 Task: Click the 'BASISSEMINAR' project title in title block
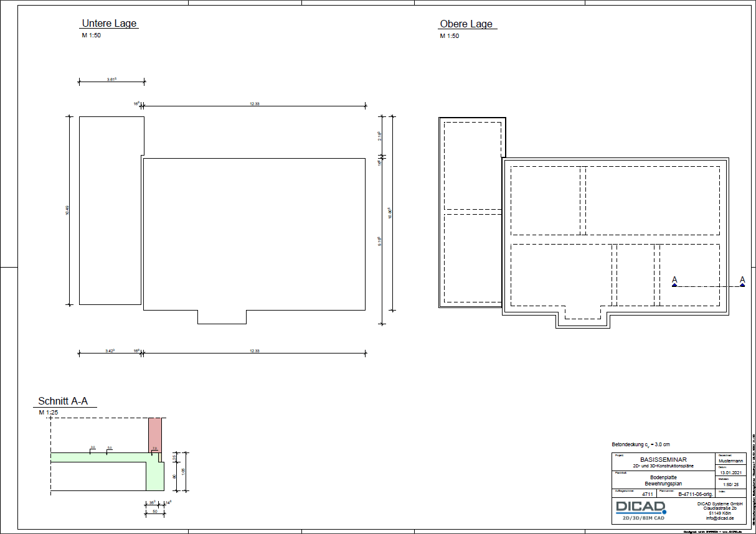[663, 460]
